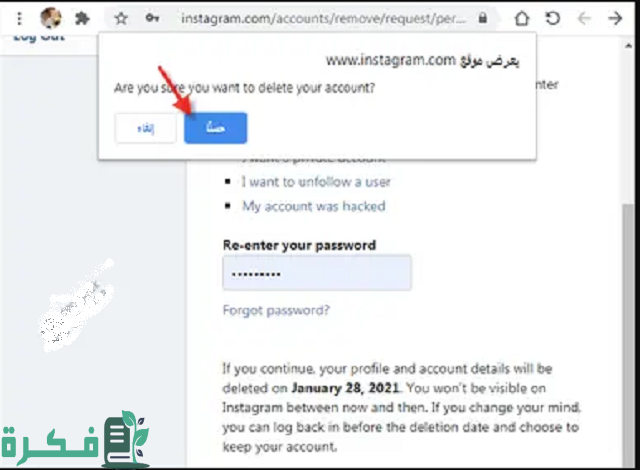640x470 pixels.
Task: Open the extensions puzzle icon
Action: [82, 18]
